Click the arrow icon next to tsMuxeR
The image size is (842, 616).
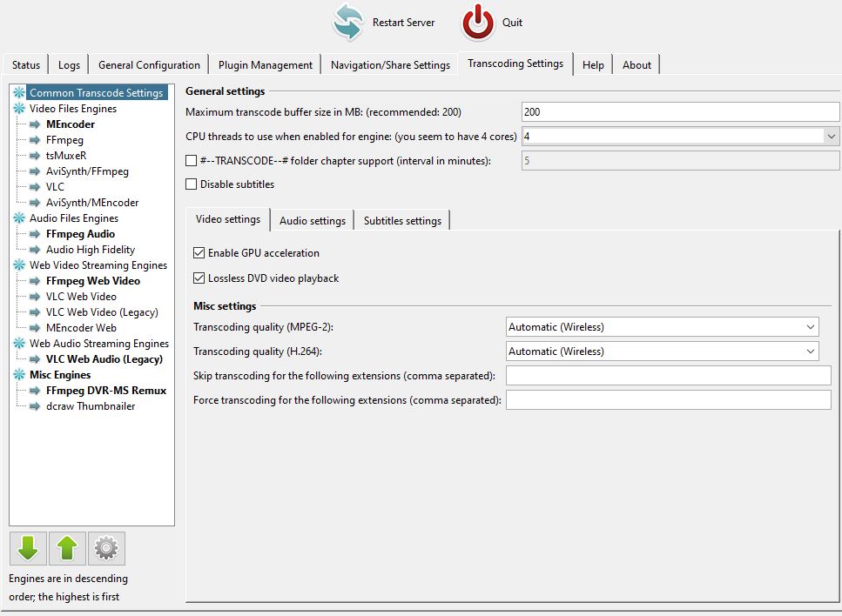35,156
